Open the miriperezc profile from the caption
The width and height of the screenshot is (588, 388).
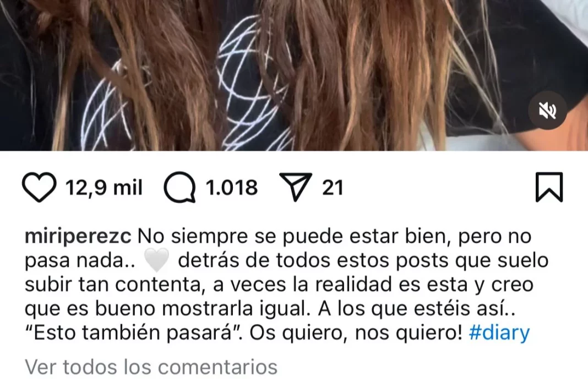[x=78, y=237]
